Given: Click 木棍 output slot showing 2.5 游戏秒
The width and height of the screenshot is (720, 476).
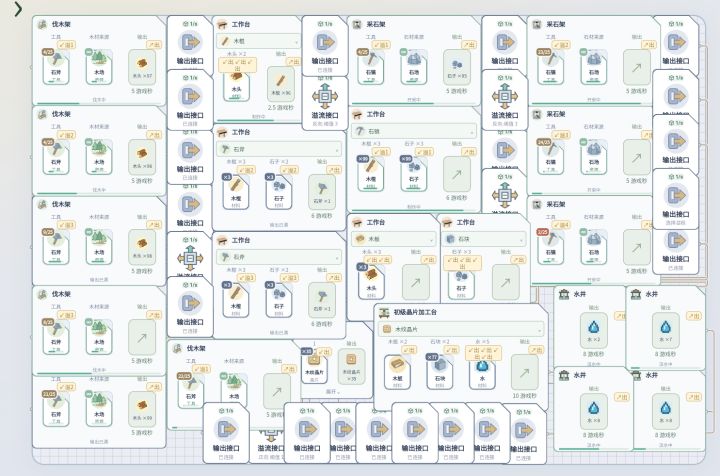Looking at the screenshot, I should pos(281,84).
